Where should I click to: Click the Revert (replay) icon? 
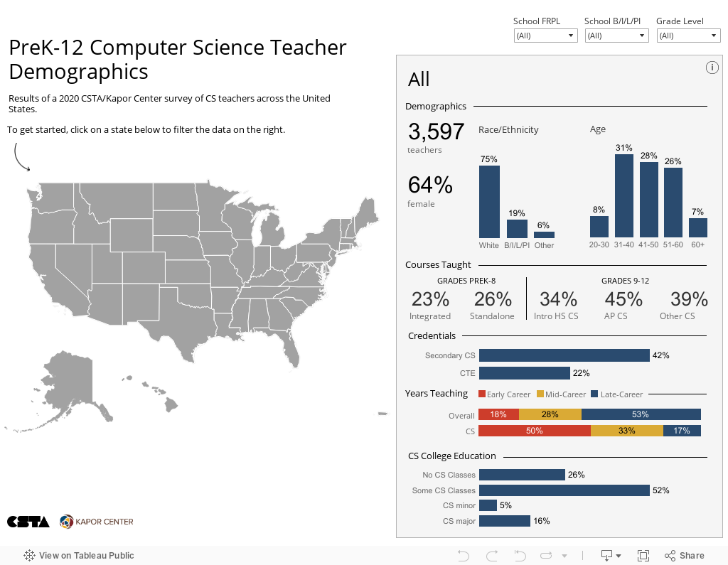click(x=520, y=555)
